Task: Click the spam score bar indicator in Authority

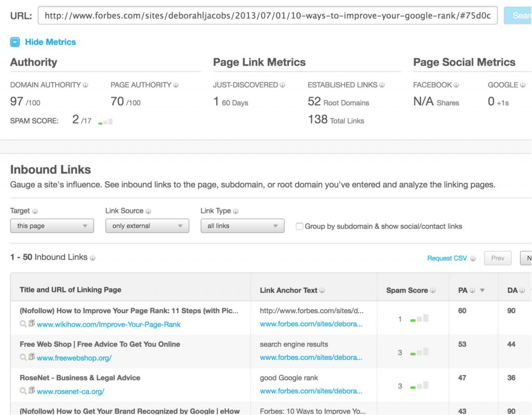Action: click(105, 122)
